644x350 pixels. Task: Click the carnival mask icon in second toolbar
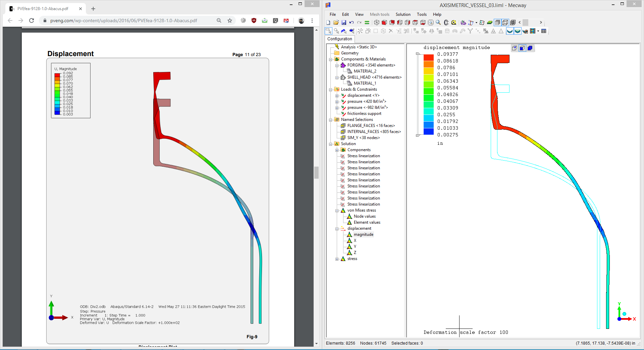coord(525,31)
